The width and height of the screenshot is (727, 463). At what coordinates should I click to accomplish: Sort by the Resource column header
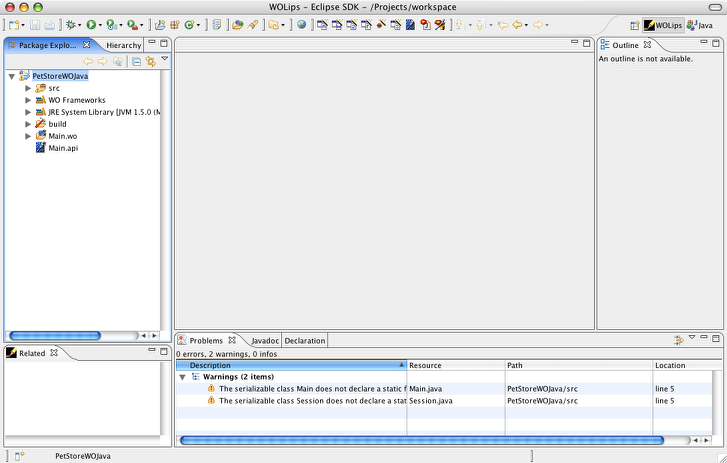click(x=456, y=365)
